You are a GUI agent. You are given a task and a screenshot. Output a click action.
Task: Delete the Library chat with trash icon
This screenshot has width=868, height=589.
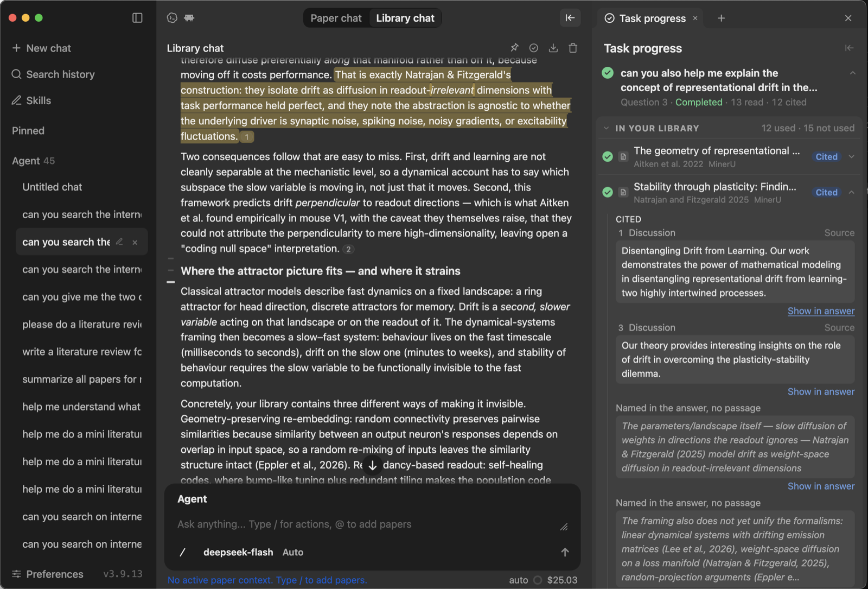pos(573,48)
